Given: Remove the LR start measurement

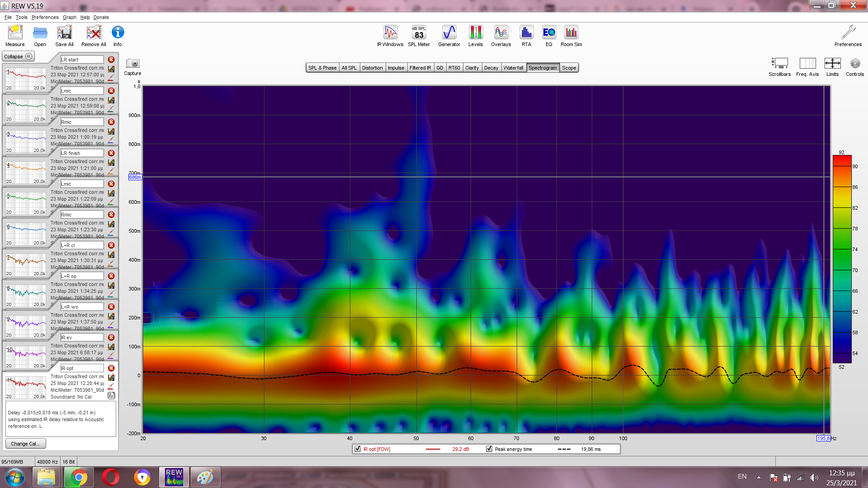Looking at the screenshot, I should click(x=111, y=60).
